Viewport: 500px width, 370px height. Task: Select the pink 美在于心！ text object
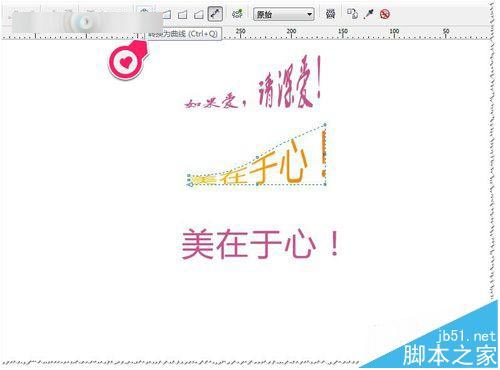(x=261, y=244)
